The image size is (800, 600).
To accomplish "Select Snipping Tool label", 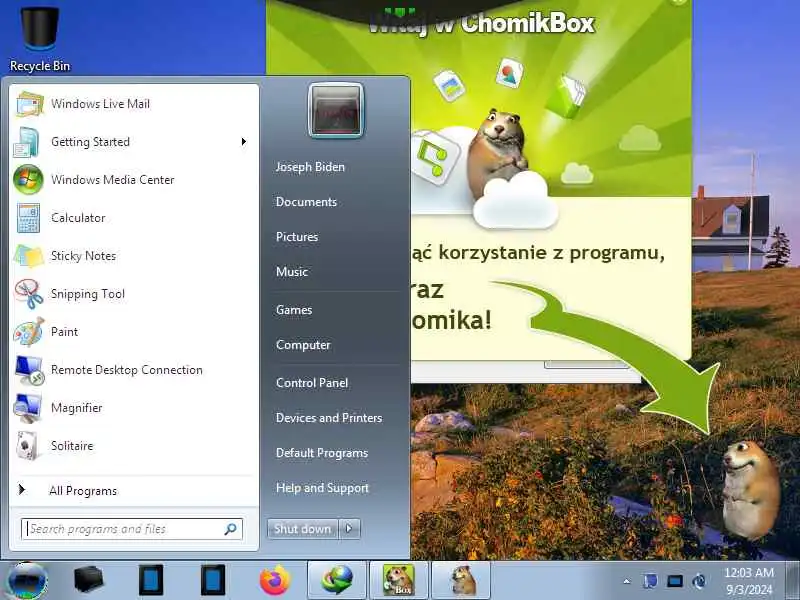I will point(88,294).
